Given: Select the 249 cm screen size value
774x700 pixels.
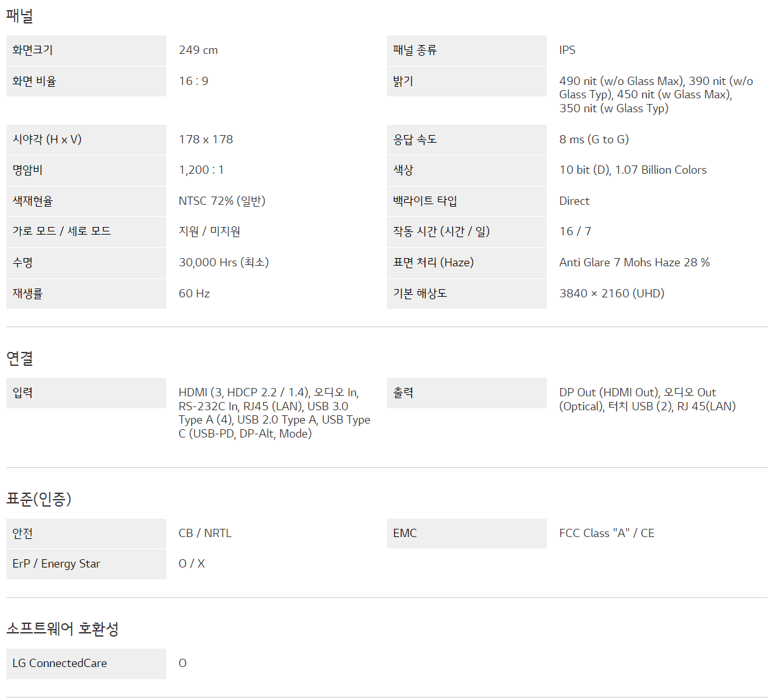Looking at the screenshot, I should (x=198, y=50).
